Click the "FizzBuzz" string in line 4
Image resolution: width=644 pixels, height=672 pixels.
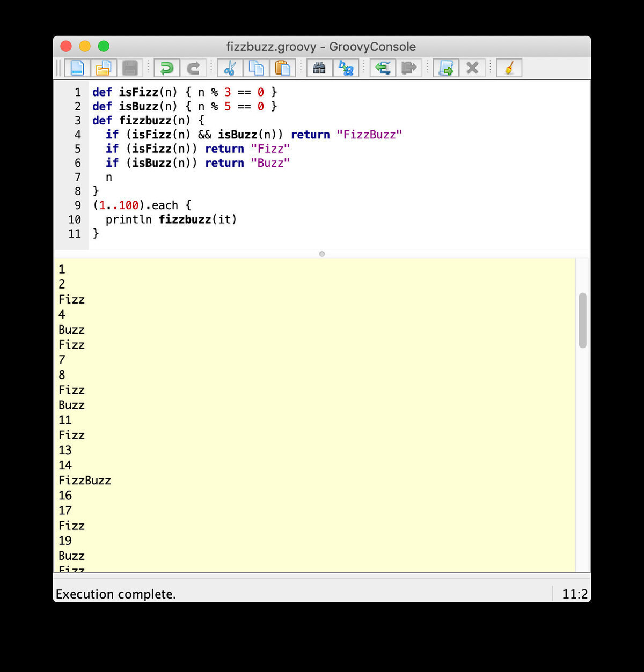369,135
